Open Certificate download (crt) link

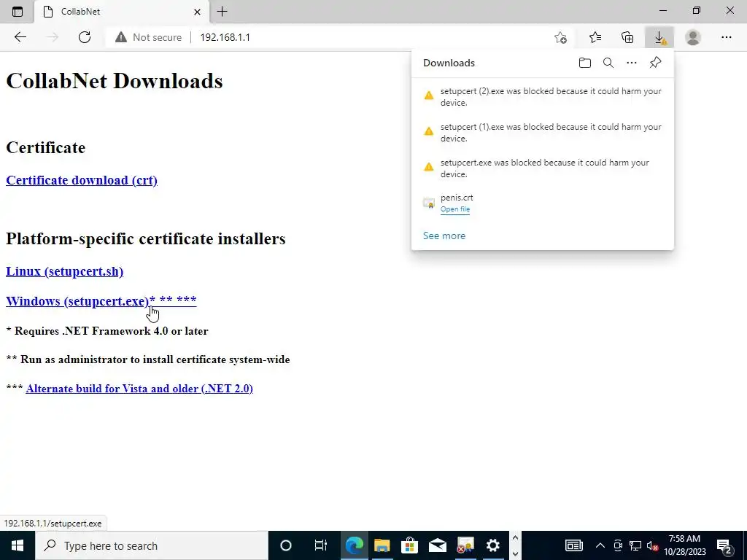point(82,181)
